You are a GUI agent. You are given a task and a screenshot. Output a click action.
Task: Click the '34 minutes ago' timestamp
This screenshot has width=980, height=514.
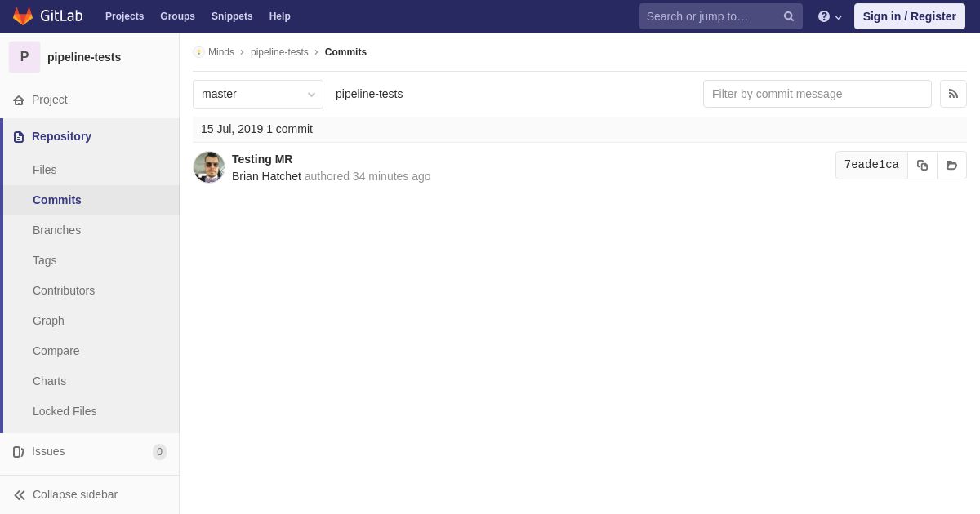391,176
